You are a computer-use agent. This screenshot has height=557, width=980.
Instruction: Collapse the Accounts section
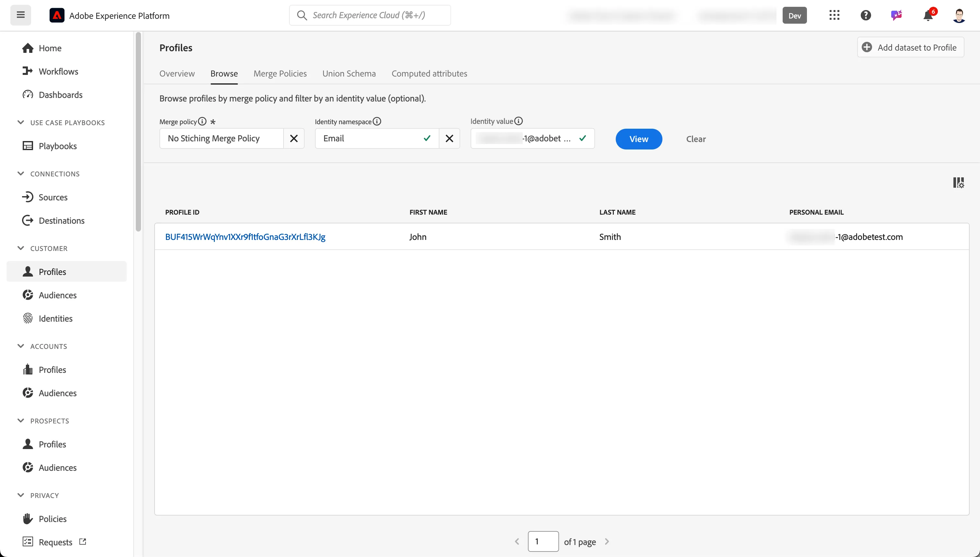(x=21, y=346)
